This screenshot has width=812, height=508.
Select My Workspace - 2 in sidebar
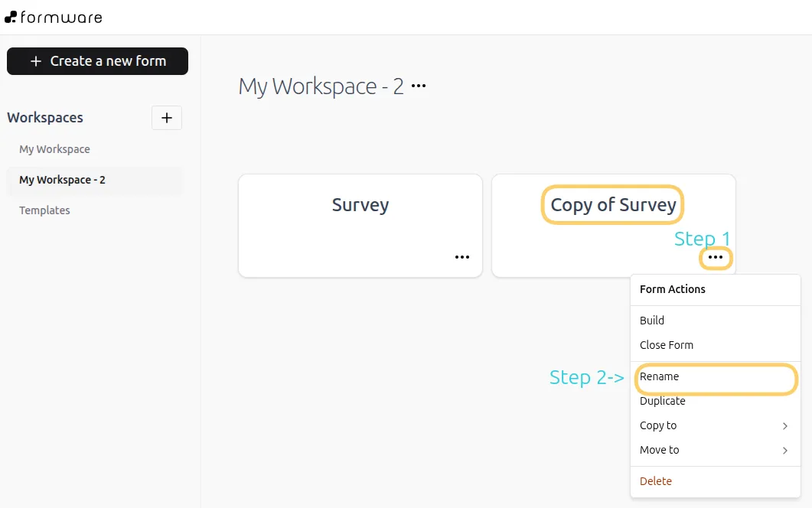(61, 179)
